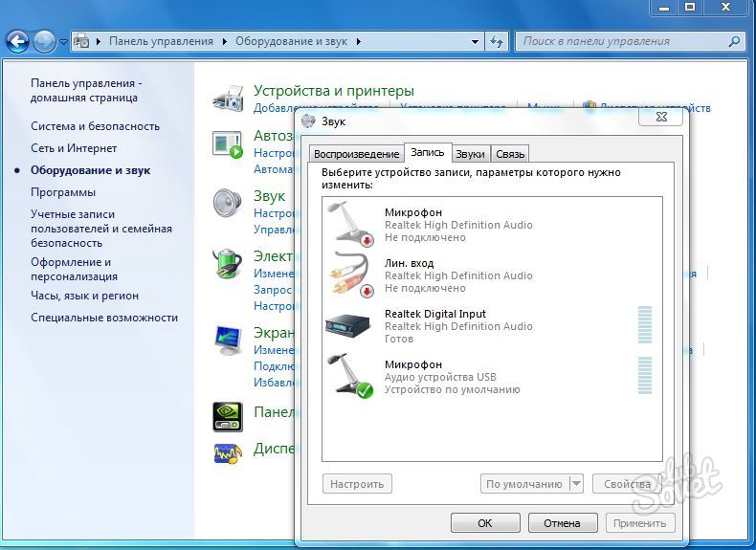Close the Звук dialog
The width and height of the screenshot is (756, 550).
click(661, 117)
